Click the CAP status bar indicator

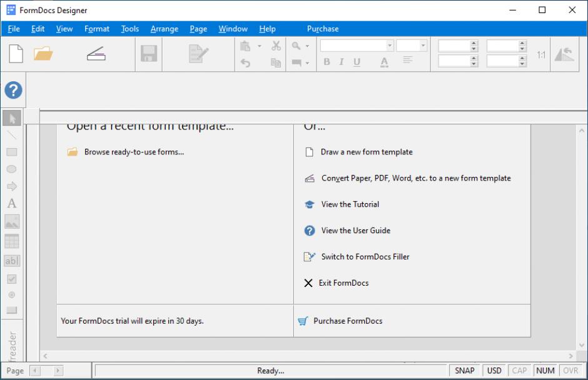[x=519, y=371]
